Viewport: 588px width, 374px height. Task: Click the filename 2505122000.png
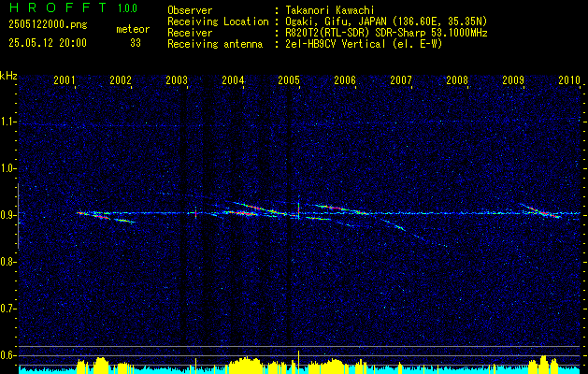48,25
